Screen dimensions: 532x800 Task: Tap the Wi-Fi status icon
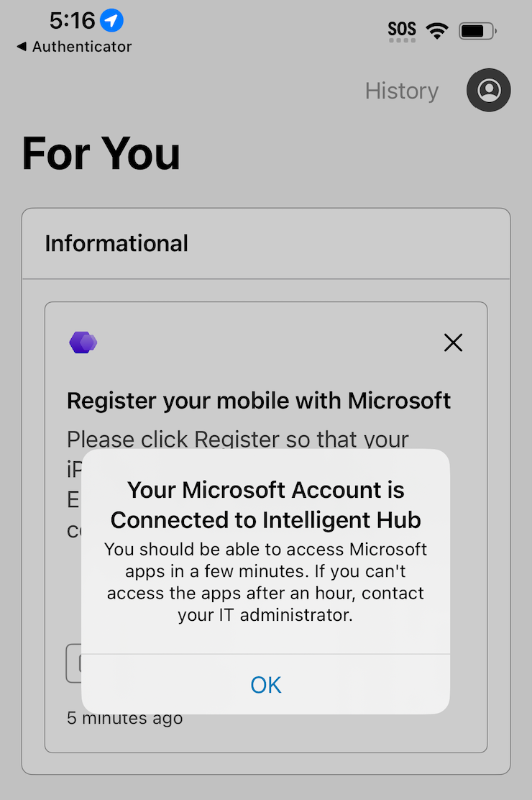click(x=436, y=30)
